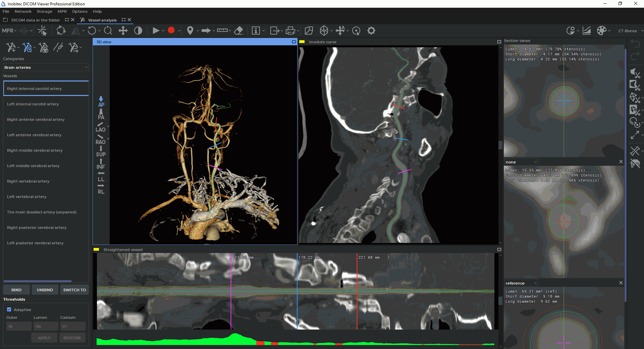Click the UNBIND button
644x349 pixels.
[x=45, y=290]
